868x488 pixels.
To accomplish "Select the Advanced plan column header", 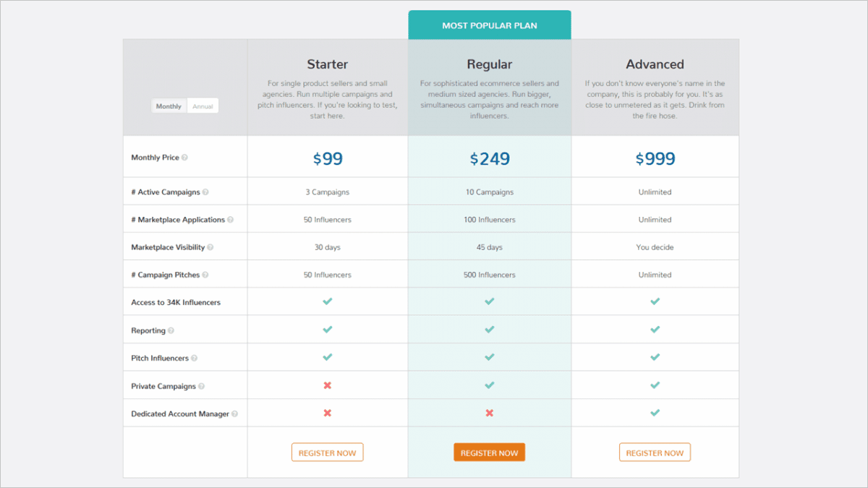I will [655, 64].
